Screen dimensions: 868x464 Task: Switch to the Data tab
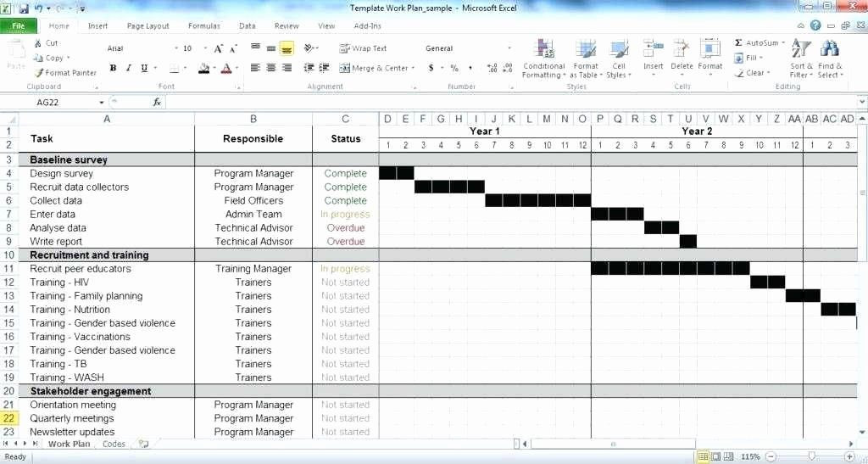tap(247, 26)
